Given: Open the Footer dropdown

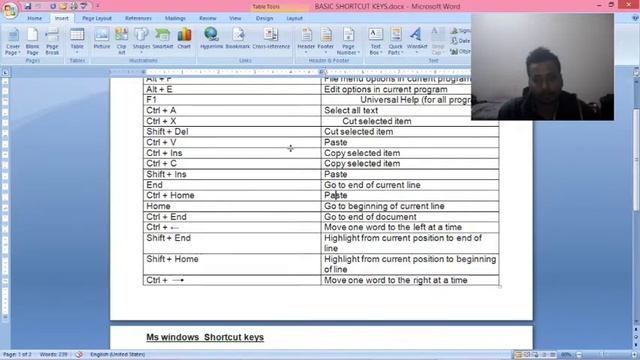Looking at the screenshot, I should point(326,41).
